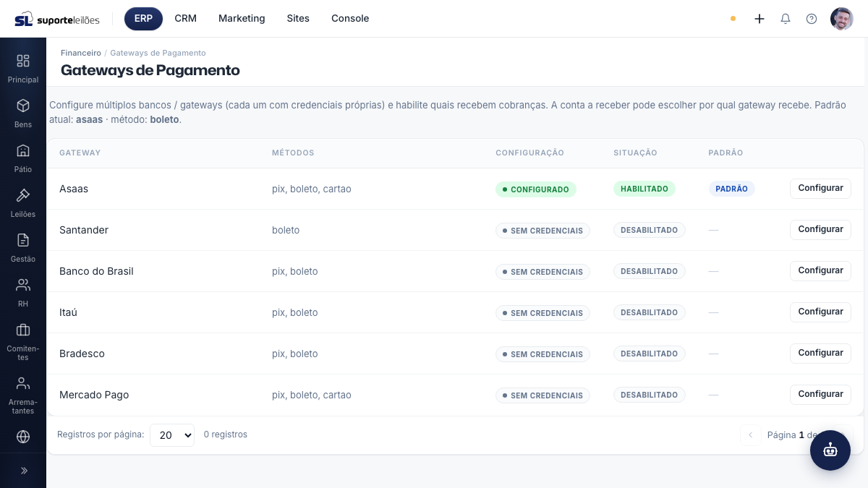Switch to the Console module
The image size is (868, 488).
point(350,19)
